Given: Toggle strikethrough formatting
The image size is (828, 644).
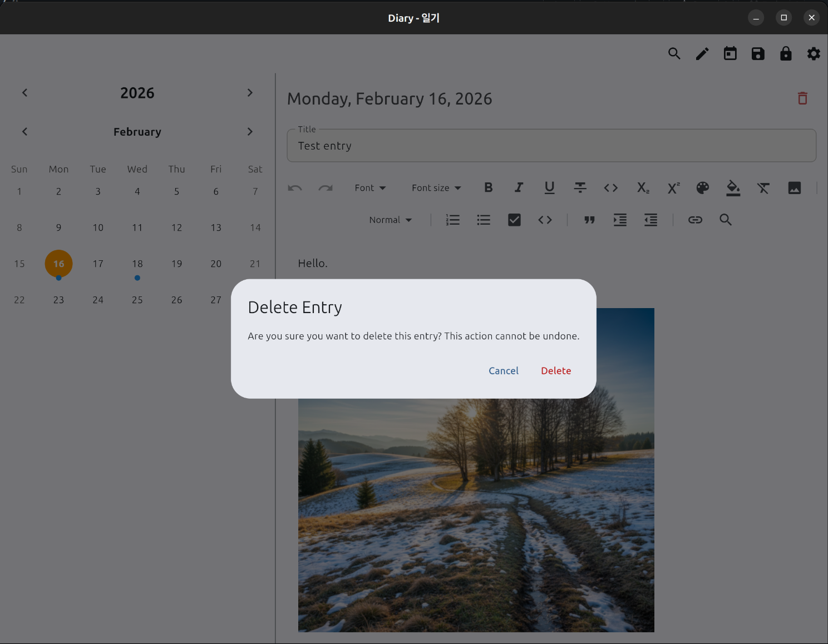Looking at the screenshot, I should tap(580, 188).
